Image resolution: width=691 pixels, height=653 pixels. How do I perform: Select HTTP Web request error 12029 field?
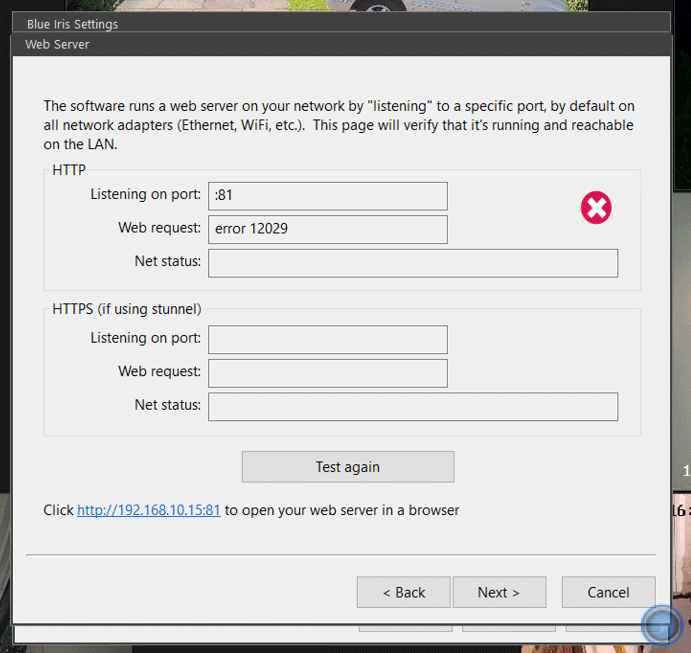[x=328, y=230]
